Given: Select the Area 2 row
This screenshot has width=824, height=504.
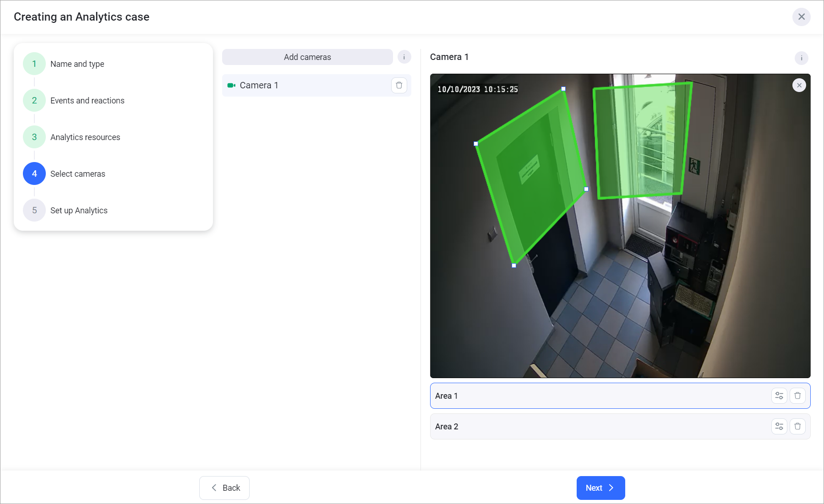Looking at the screenshot, I should tap(595, 426).
